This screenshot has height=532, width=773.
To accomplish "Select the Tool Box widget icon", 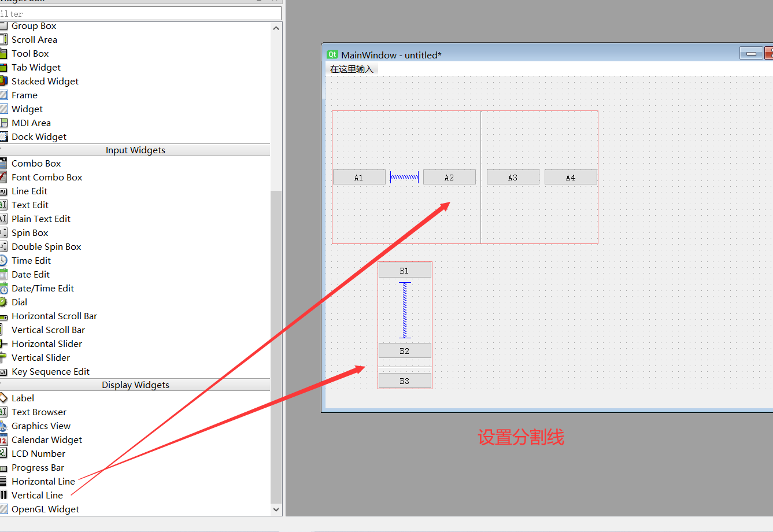I will click(x=3, y=53).
